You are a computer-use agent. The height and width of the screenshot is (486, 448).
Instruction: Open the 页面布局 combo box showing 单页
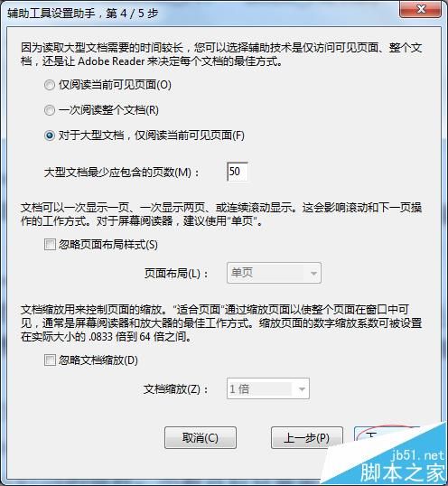(274, 273)
